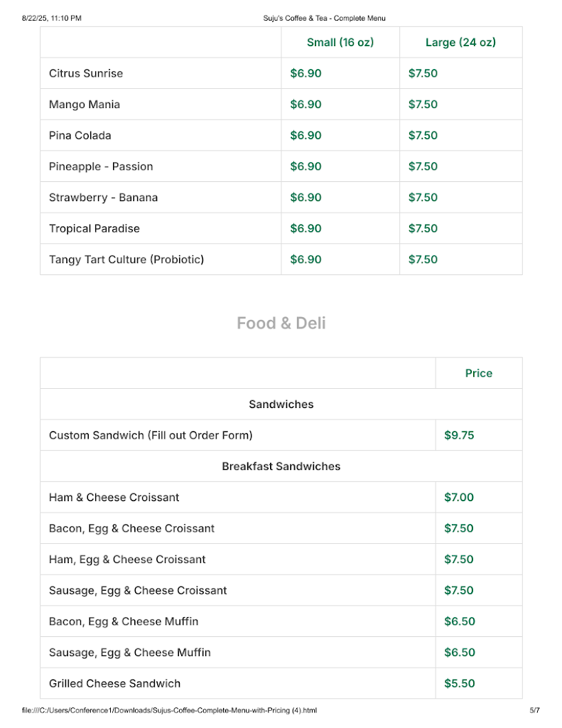Select the Mango Mania row label
562x728 pixels.
tap(85, 105)
